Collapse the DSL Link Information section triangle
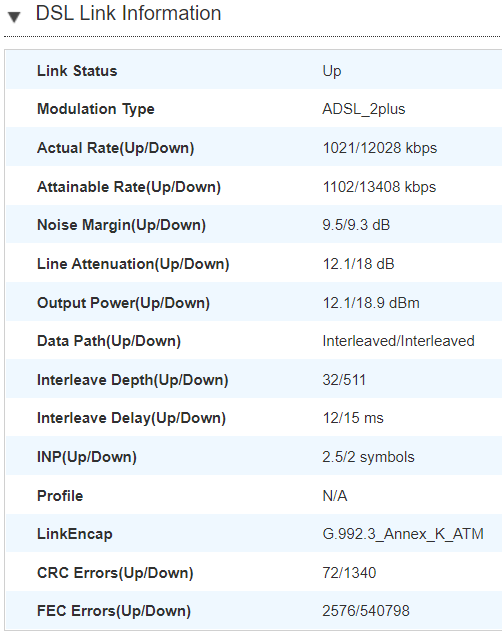Viewport: 502px width, 635px height. tap(14, 17)
